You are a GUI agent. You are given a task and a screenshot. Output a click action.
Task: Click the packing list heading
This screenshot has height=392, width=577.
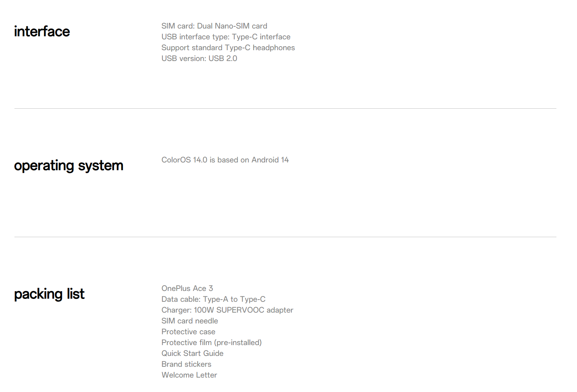click(x=49, y=294)
